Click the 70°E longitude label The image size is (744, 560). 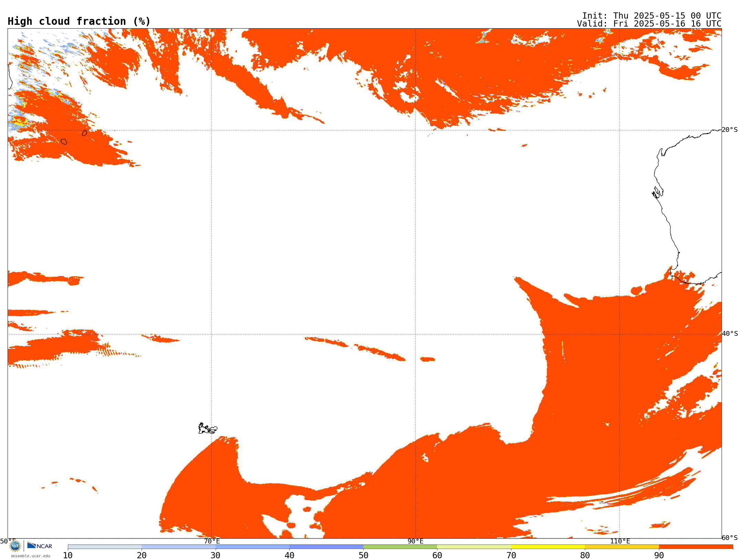(x=212, y=541)
